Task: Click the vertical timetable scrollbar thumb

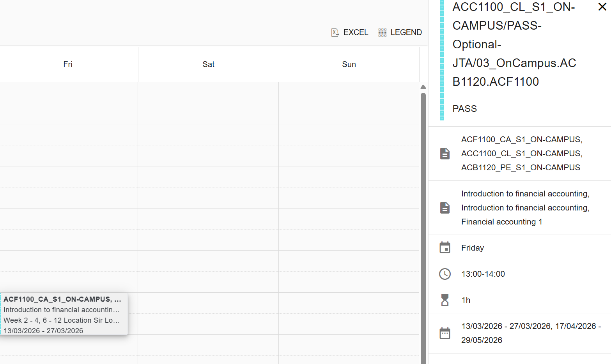Action: (x=423, y=228)
